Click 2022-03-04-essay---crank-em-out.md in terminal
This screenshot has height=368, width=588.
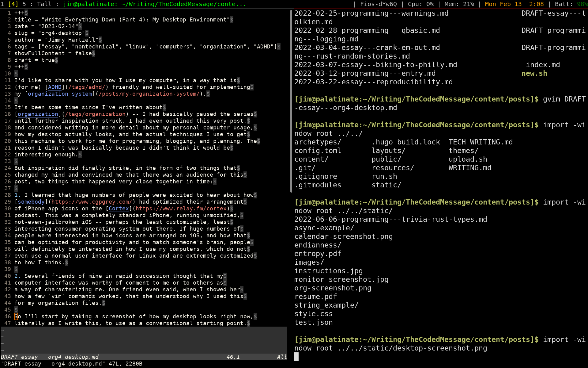(367, 48)
